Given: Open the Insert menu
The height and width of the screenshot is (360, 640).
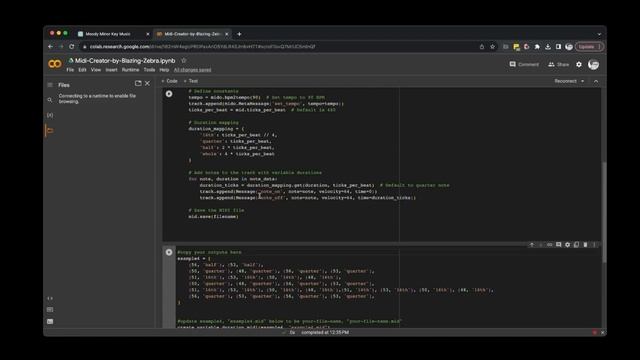Looking at the screenshot, I should point(111,70).
